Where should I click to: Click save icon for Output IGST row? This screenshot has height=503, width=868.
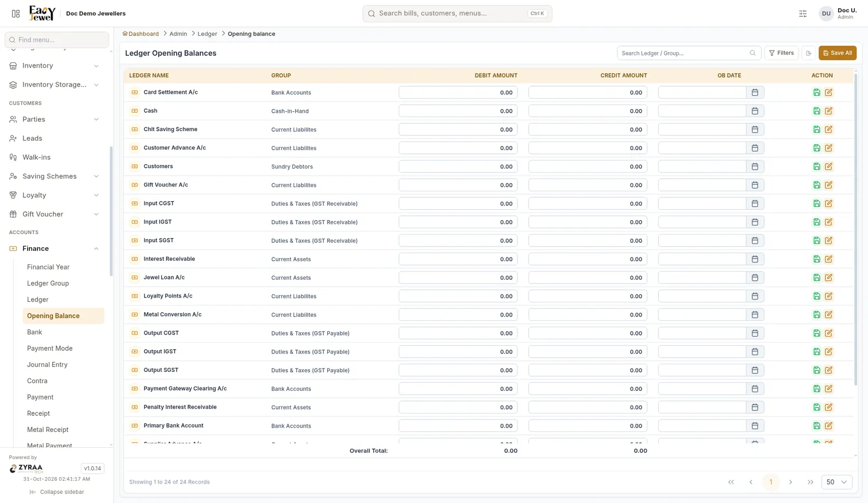(816, 352)
